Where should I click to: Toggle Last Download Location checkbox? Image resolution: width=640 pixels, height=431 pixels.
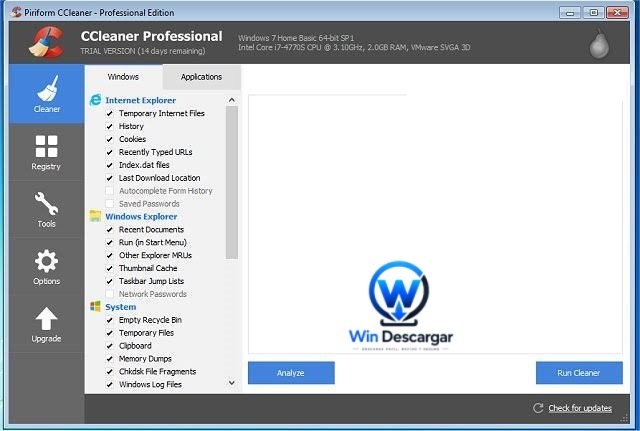[109, 178]
